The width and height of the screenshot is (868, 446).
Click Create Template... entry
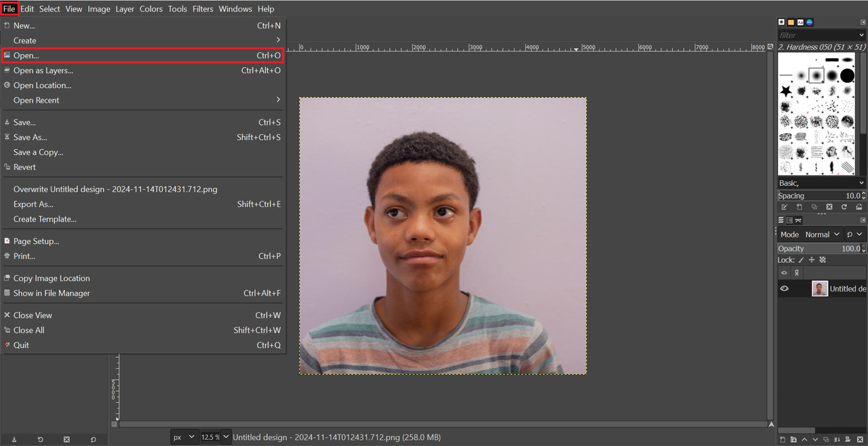point(142,219)
